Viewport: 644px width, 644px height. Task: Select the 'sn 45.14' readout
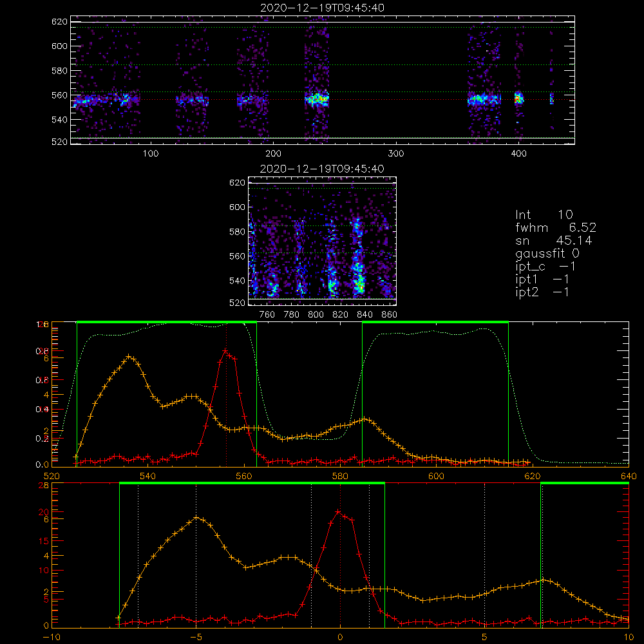554,240
